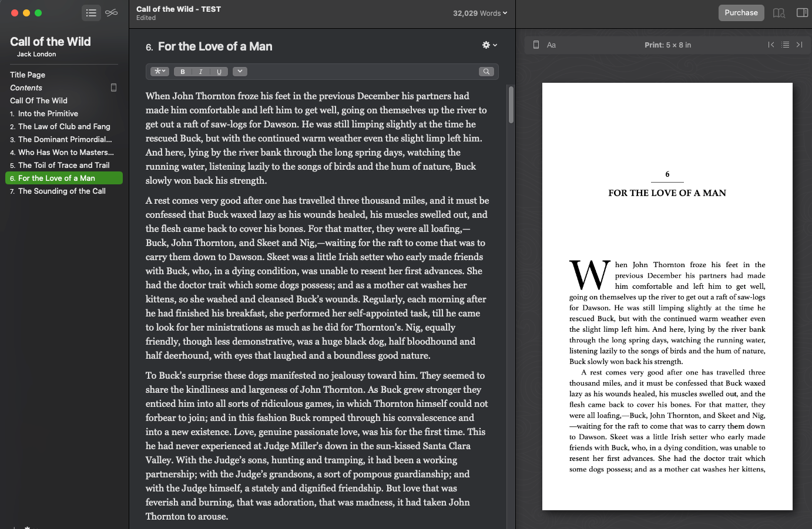Open the search field via the magnifier icon
The image size is (812, 529).
point(486,71)
